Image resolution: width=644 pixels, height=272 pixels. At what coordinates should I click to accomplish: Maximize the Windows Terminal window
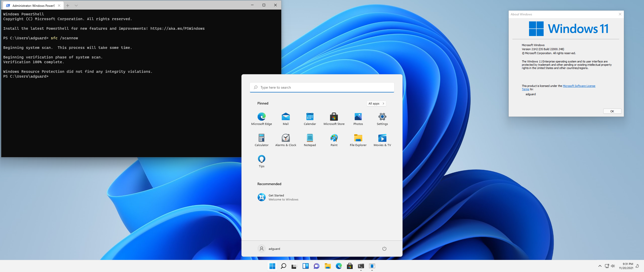[264, 5]
